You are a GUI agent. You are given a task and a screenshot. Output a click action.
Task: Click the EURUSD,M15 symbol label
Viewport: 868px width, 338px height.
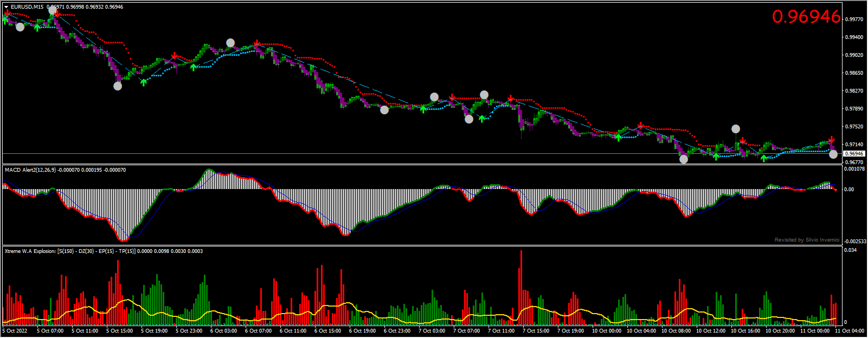(x=28, y=7)
